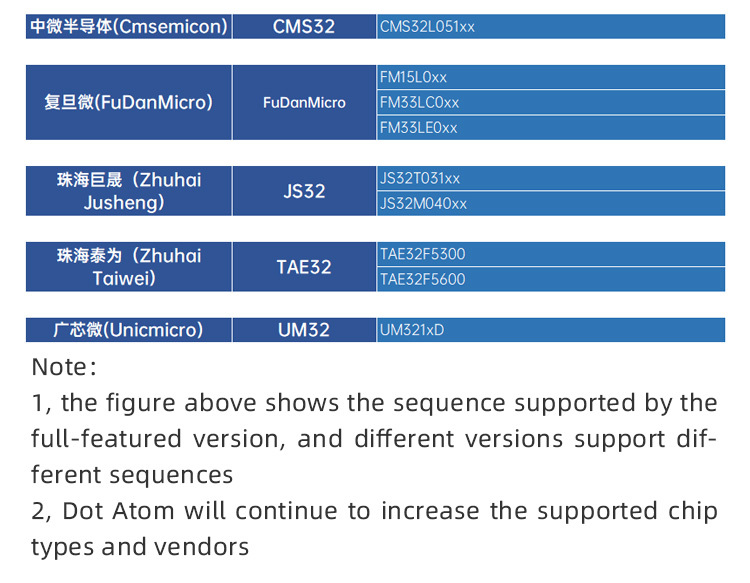The width and height of the screenshot is (750, 583).
Task: Click the Note heading text
Action: 64,367
